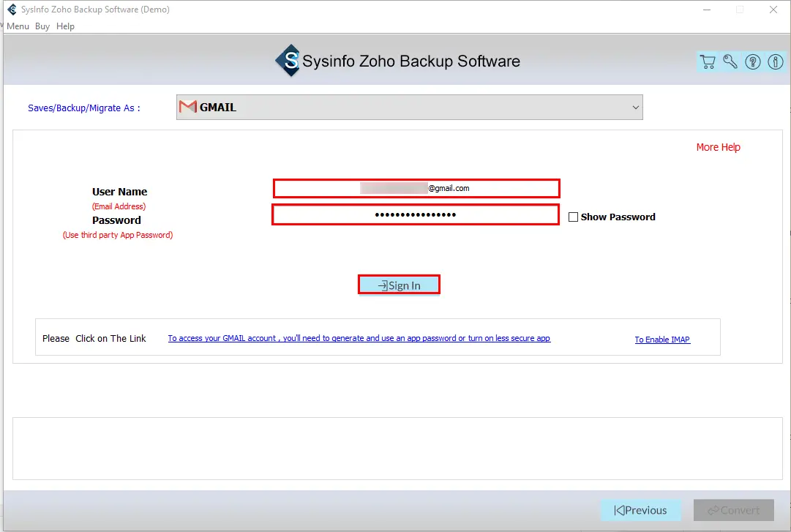Click the Sysinfo S logo in header
Screen dimensions: 791x532
pos(288,61)
